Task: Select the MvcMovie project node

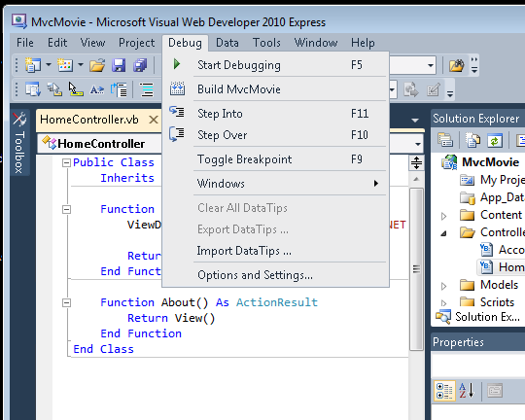Action: (490, 162)
